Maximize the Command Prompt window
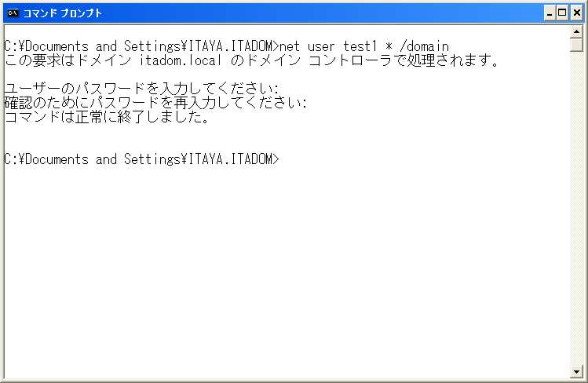This screenshot has width=588, height=383. click(562, 13)
